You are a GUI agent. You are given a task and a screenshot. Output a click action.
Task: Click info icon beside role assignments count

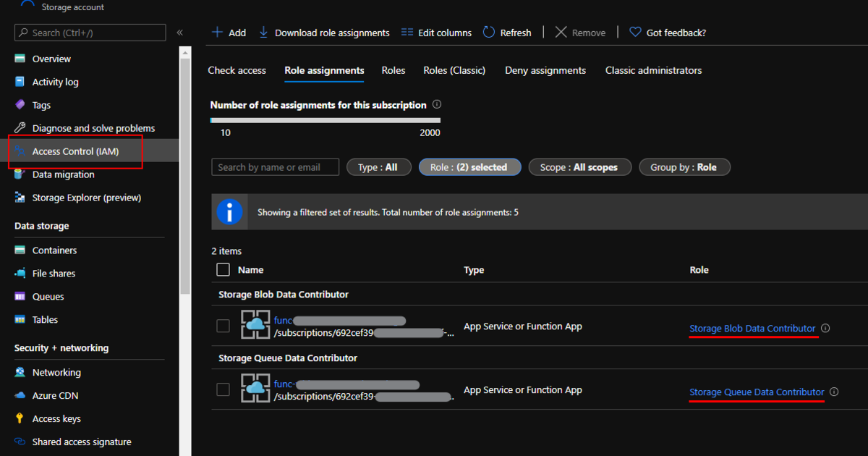tap(437, 105)
